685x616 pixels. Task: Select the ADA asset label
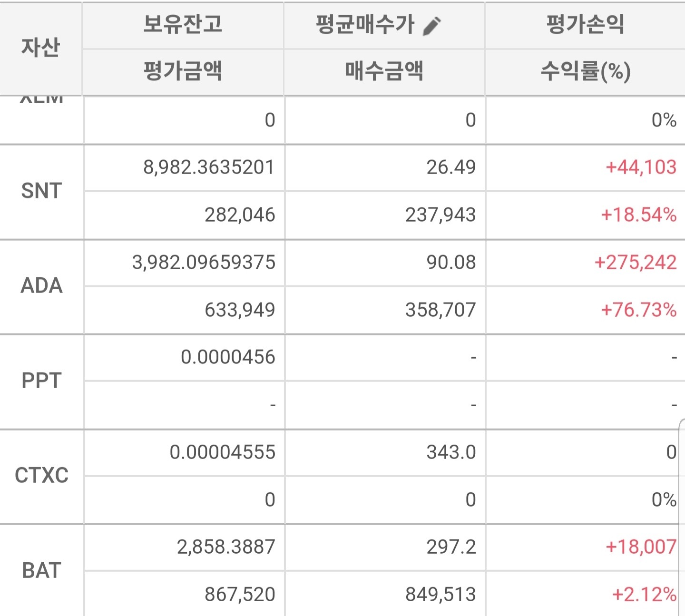tap(40, 286)
